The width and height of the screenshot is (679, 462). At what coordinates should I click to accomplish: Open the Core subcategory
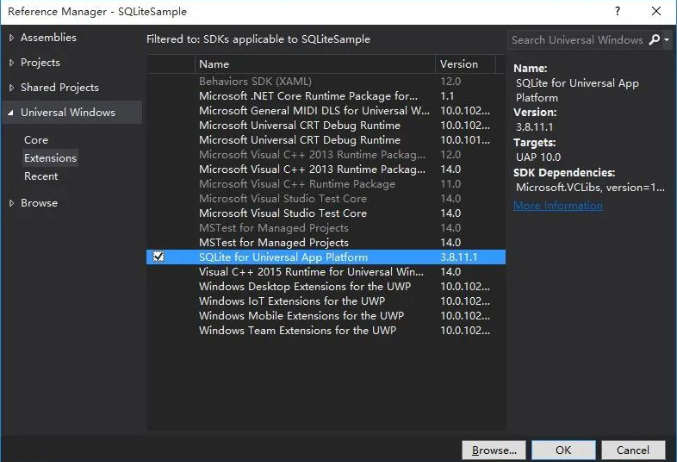(x=36, y=140)
